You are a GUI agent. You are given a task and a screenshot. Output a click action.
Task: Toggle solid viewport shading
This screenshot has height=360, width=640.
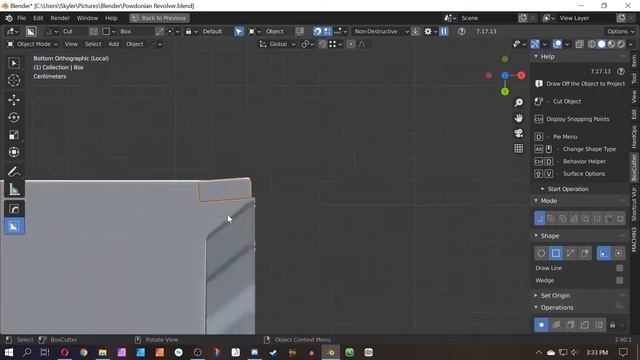pyautogui.click(x=602, y=44)
